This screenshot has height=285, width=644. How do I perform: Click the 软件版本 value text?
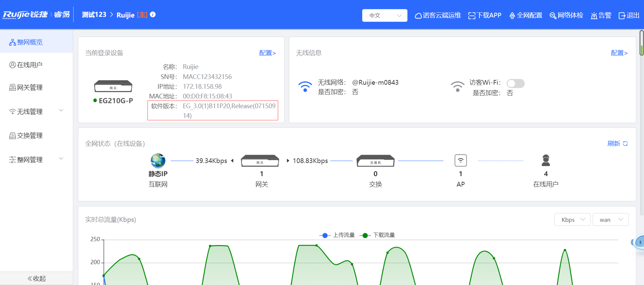coord(229,111)
